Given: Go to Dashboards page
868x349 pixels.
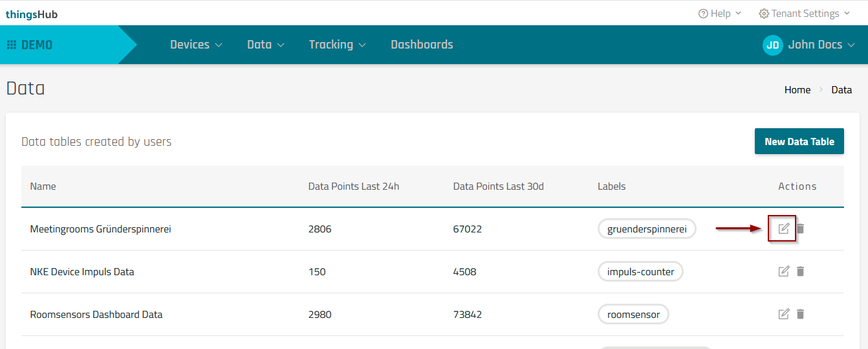Looking at the screenshot, I should point(422,45).
